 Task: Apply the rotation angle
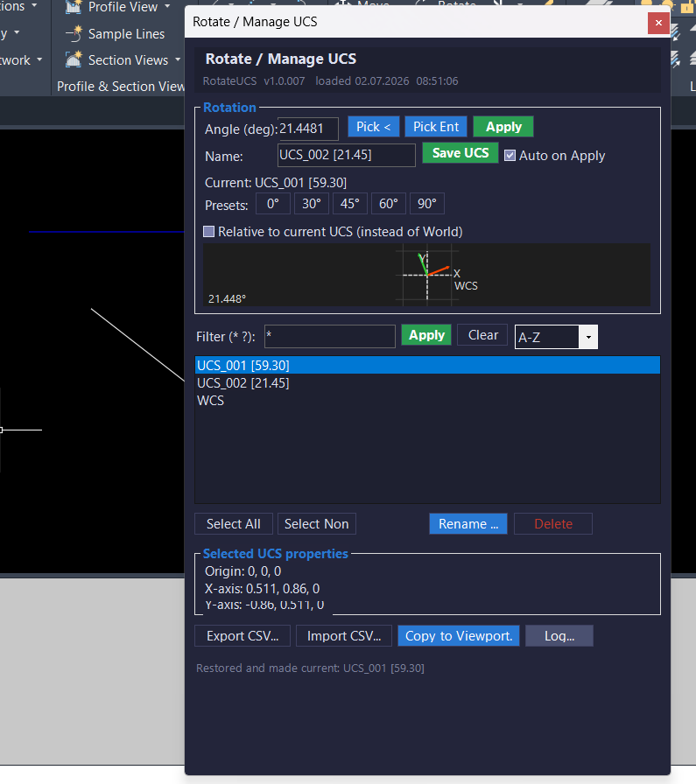click(x=503, y=127)
